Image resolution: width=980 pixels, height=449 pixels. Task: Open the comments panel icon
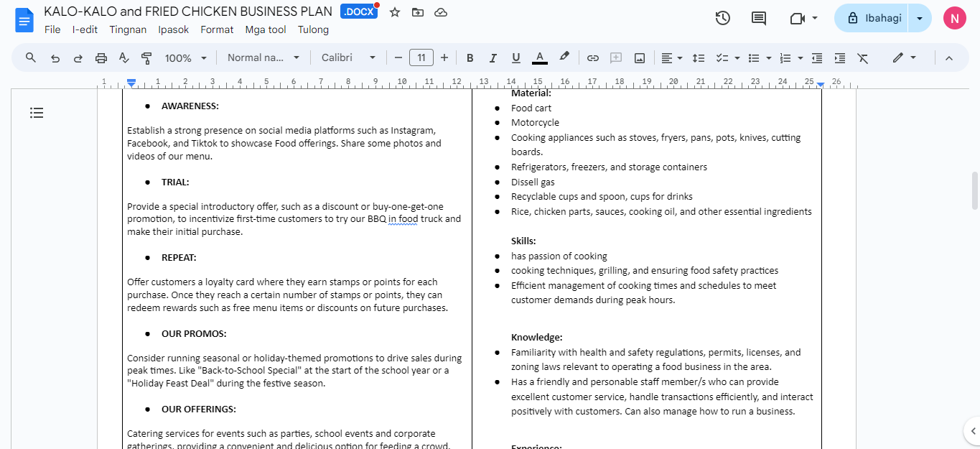[759, 18]
